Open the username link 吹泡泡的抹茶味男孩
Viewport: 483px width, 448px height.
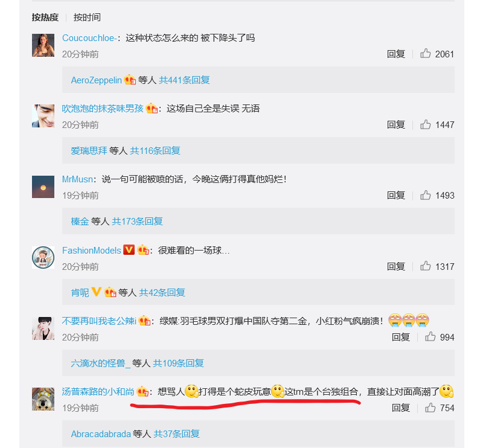(x=103, y=109)
